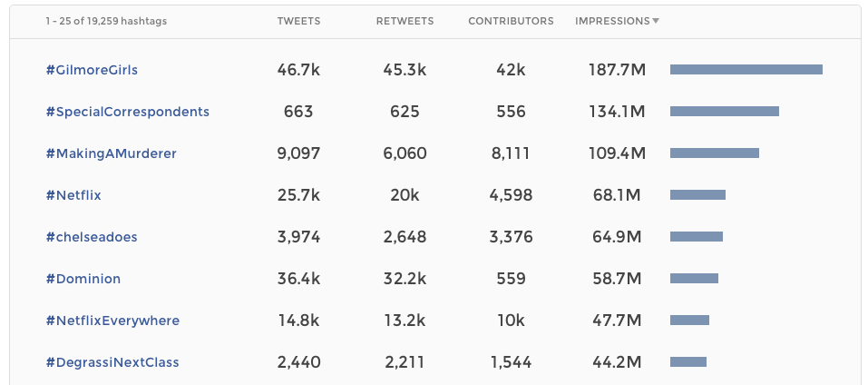This screenshot has width=868, height=385.
Task: Toggle the Impressions sort arrow
Action: [x=656, y=21]
